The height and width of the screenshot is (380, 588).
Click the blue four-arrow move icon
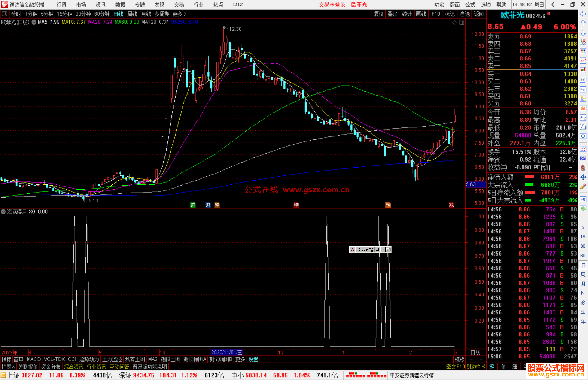[583, 177]
